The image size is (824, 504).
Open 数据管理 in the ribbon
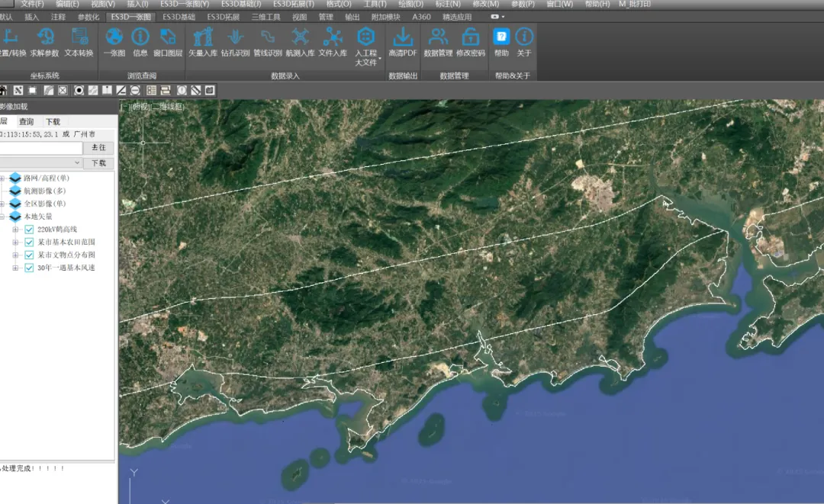click(438, 37)
